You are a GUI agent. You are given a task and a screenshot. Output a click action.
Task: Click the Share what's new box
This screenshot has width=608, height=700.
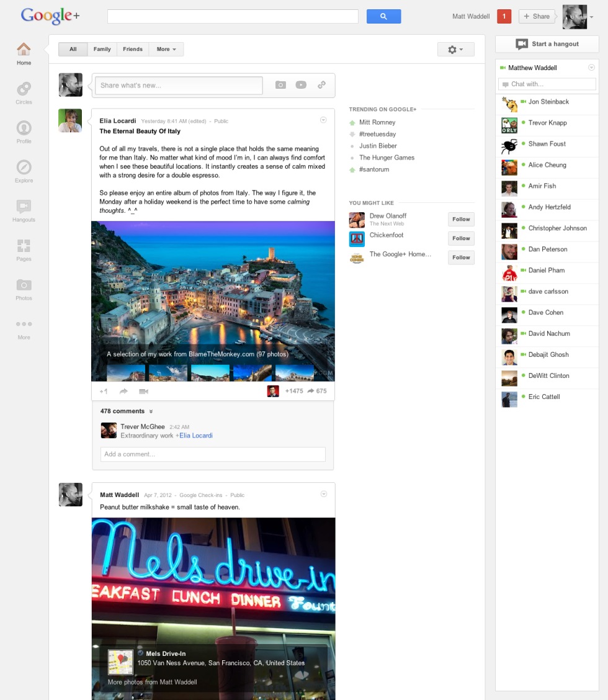(178, 85)
